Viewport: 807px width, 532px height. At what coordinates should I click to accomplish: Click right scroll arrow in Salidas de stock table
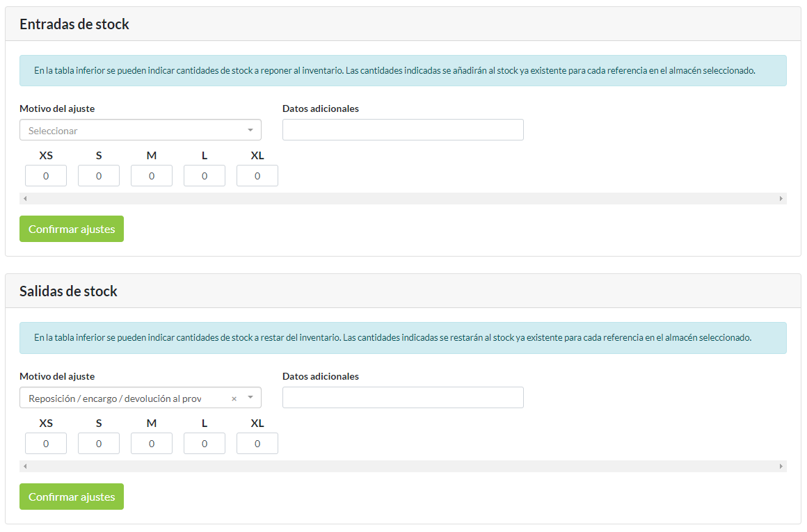pos(781,467)
